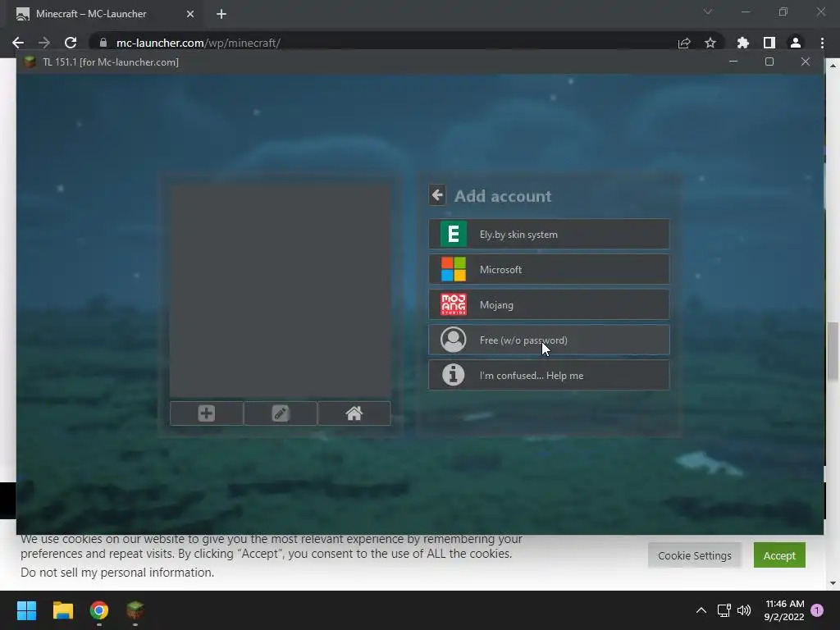The width and height of the screenshot is (840, 630).
Task: Share this page icon in address bar
Action: [x=684, y=43]
